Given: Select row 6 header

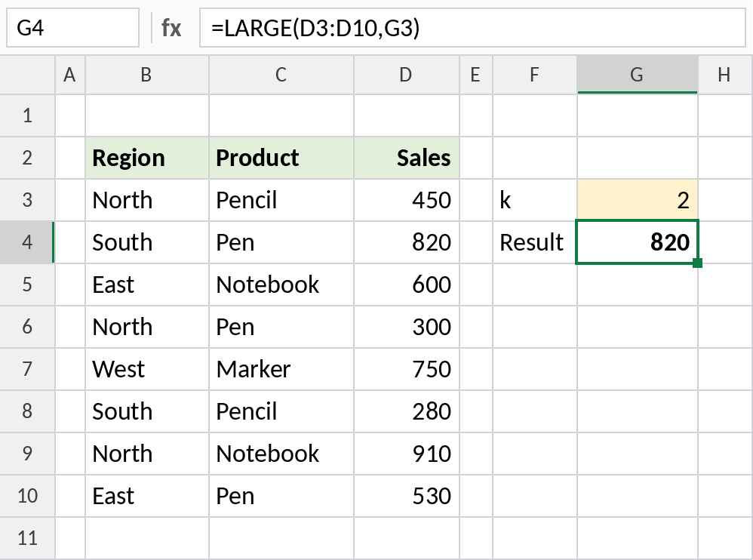Looking at the screenshot, I should coord(27,327).
